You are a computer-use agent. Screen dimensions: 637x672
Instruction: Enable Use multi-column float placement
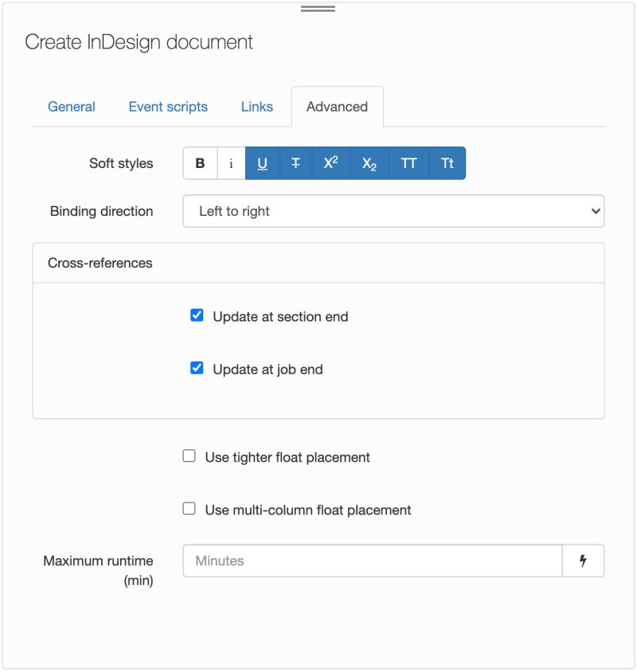[189, 509]
